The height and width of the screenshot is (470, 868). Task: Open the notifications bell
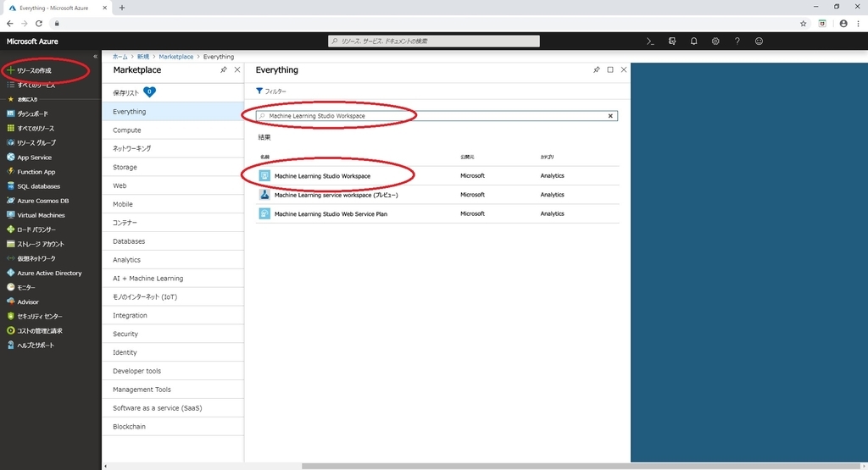point(693,41)
